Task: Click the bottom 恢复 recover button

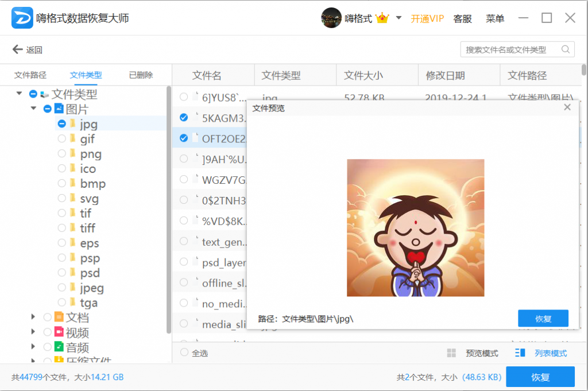Action: 540,377
